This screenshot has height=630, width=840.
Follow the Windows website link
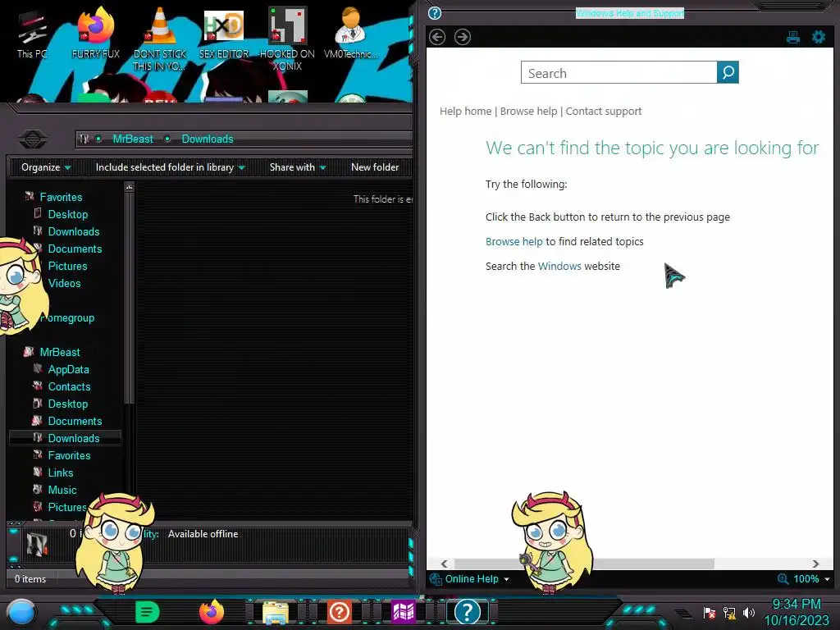tap(559, 267)
